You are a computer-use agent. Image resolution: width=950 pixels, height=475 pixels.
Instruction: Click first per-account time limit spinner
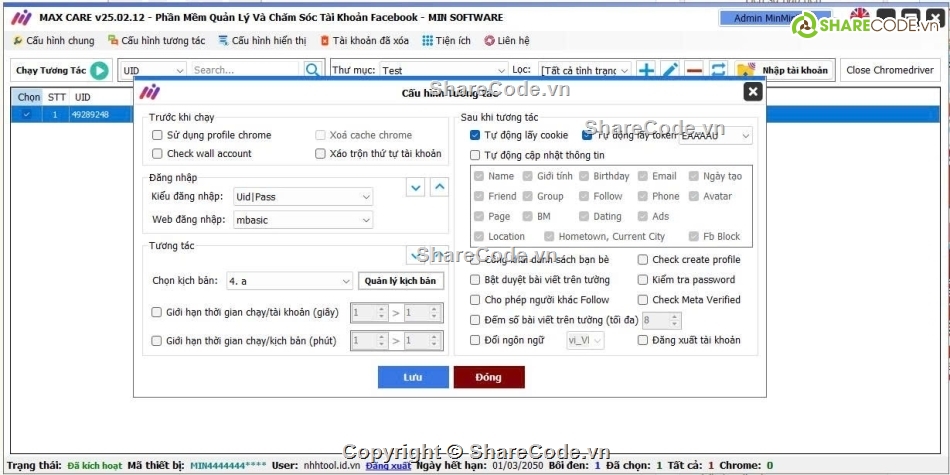tap(371, 313)
